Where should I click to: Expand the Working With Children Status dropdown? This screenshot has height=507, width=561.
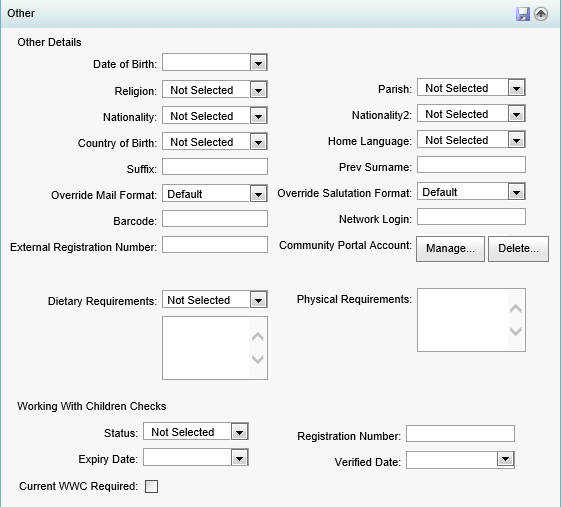(x=239, y=432)
